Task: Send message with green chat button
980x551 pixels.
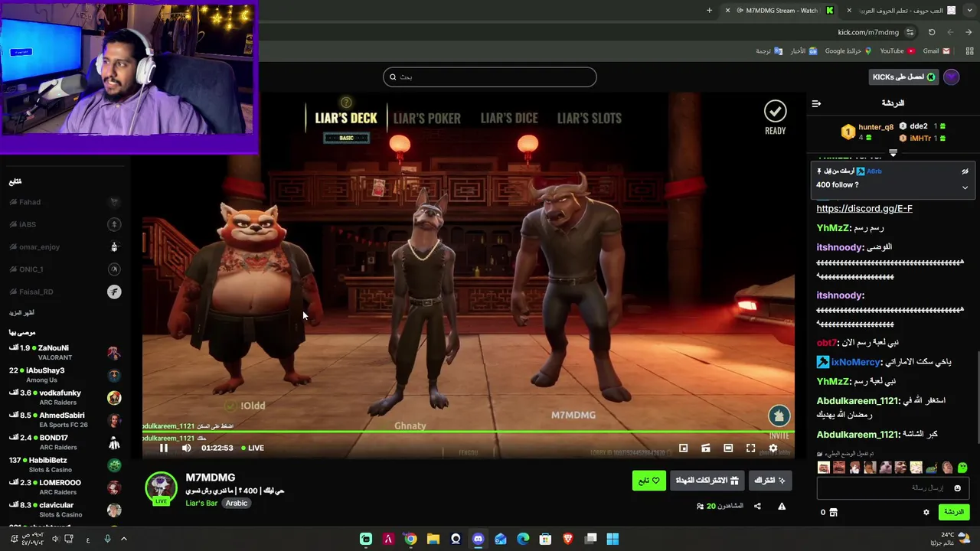Action: (x=954, y=512)
